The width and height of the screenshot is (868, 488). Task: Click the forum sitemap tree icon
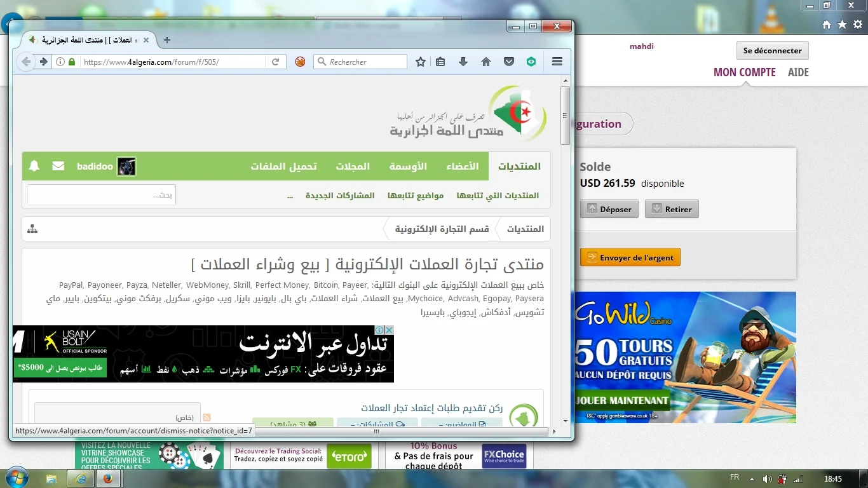click(33, 229)
